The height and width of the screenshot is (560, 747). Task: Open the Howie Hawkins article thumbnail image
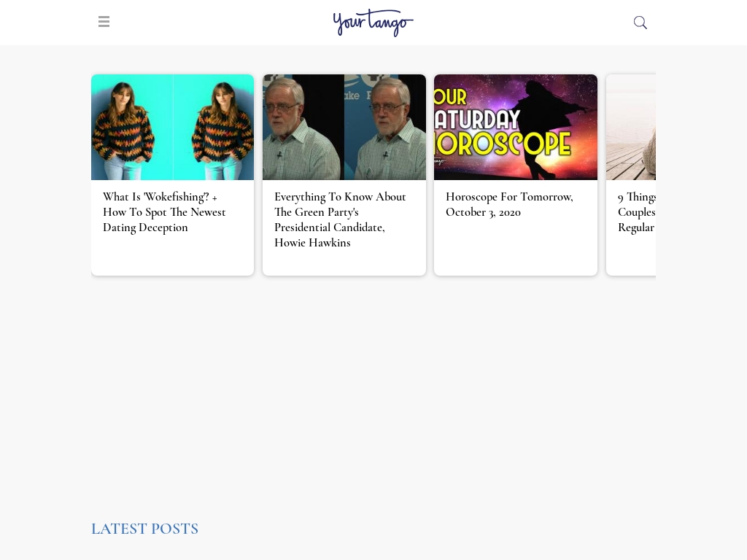344,127
